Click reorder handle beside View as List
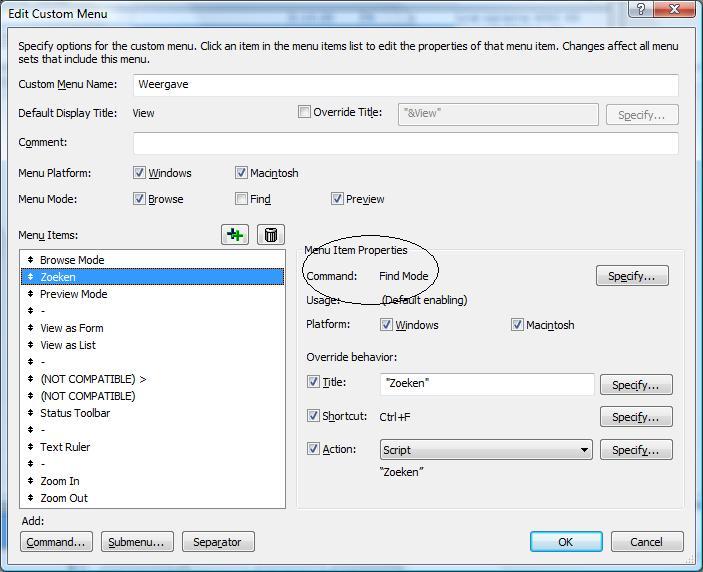 31,345
